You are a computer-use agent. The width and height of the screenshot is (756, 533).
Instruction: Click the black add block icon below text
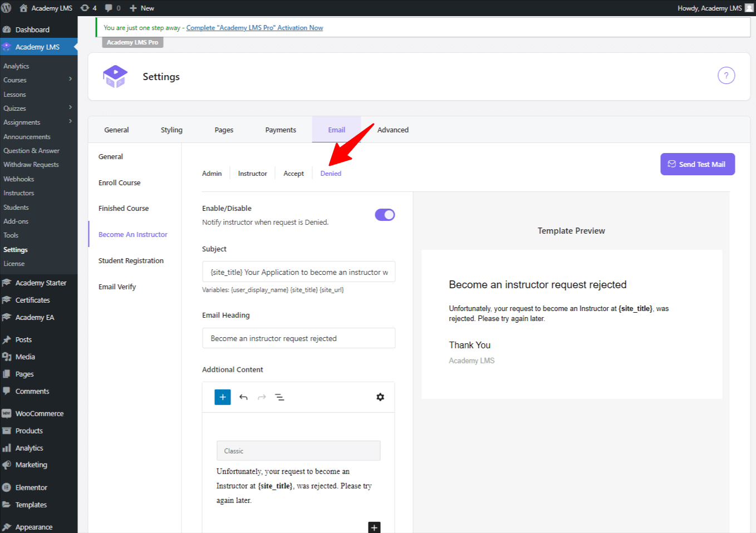[374, 527]
